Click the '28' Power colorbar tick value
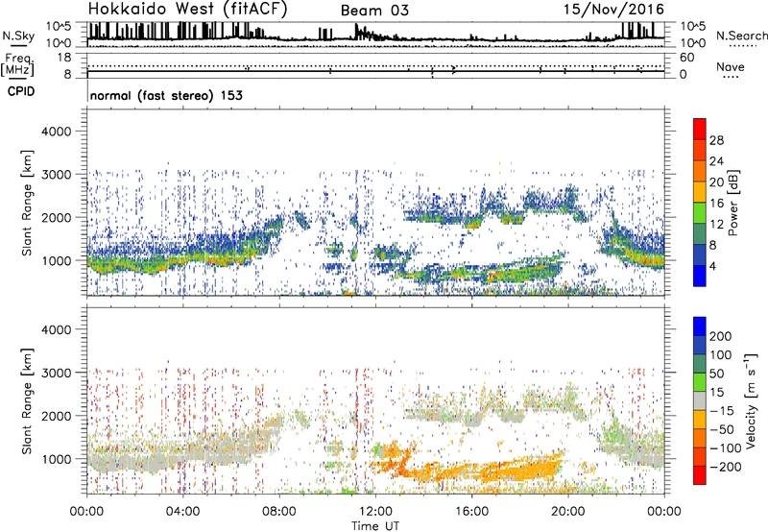Image resolution: width=768 pixels, height=532 pixels. (x=716, y=140)
